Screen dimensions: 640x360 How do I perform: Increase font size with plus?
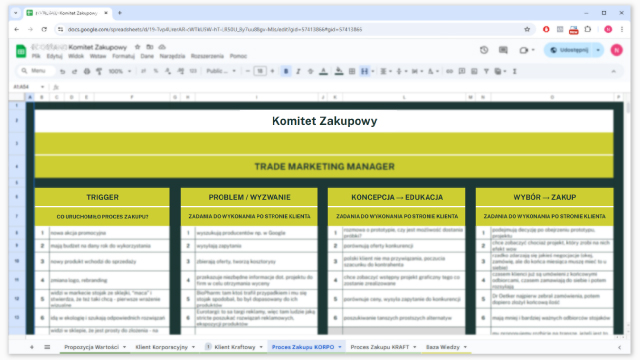click(272, 71)
